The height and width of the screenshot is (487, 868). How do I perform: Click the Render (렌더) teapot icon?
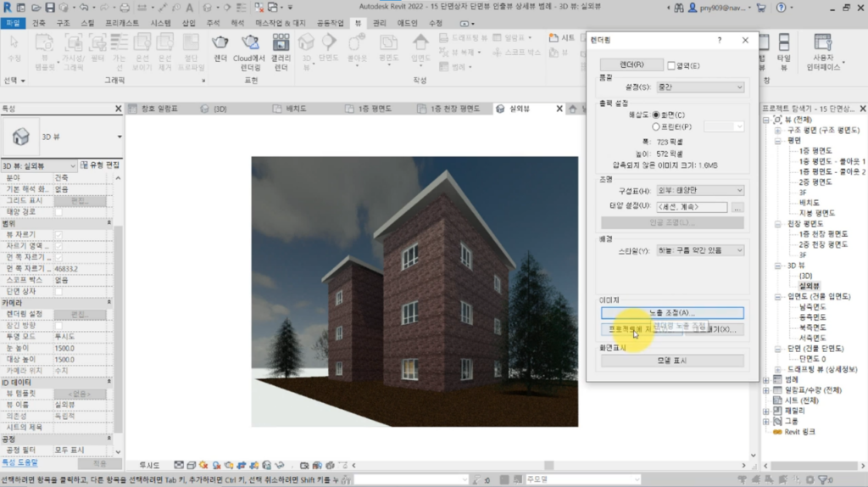click(x=220, y=43)
